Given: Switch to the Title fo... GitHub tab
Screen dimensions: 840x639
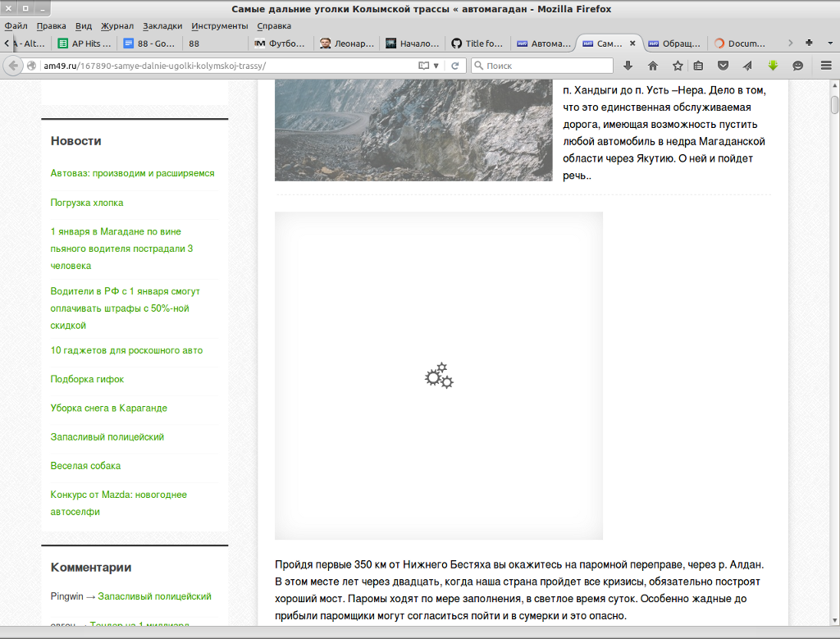Looking at the screenshot, I should point(477,43).
